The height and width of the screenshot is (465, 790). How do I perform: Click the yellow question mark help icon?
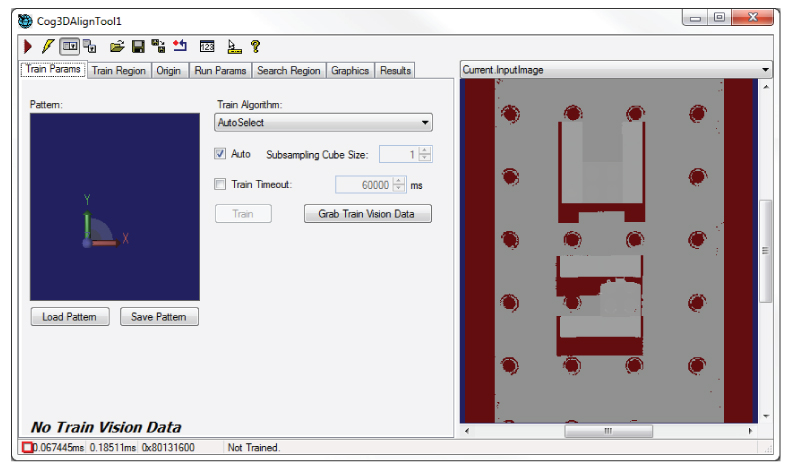point(255,46)
